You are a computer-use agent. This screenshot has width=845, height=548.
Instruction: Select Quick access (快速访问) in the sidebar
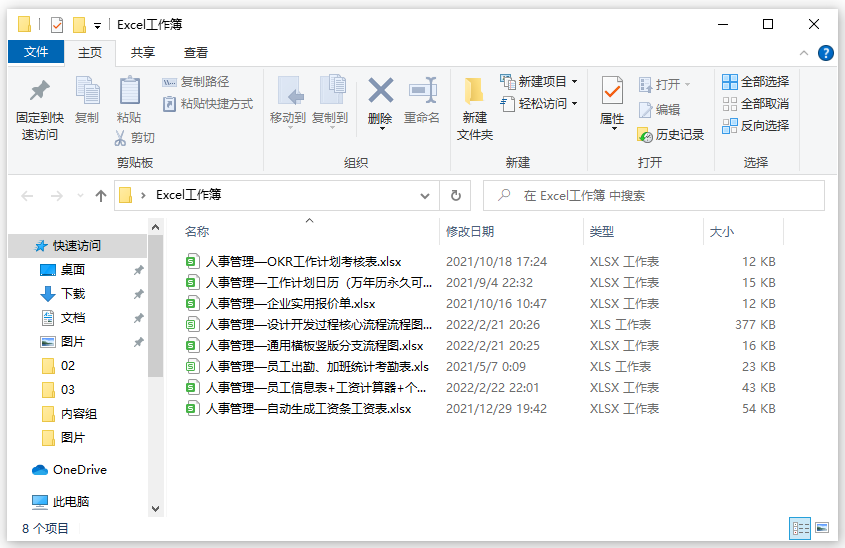pos(77,246)
